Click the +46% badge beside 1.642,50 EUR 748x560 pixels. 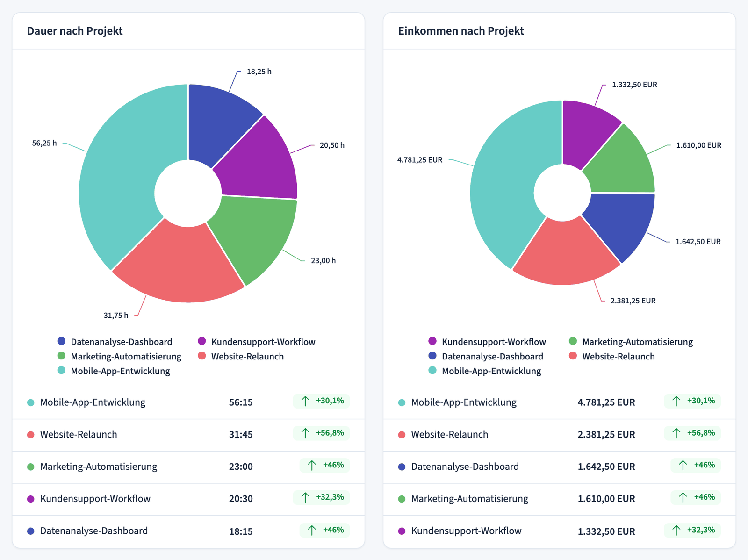[696, 466]
